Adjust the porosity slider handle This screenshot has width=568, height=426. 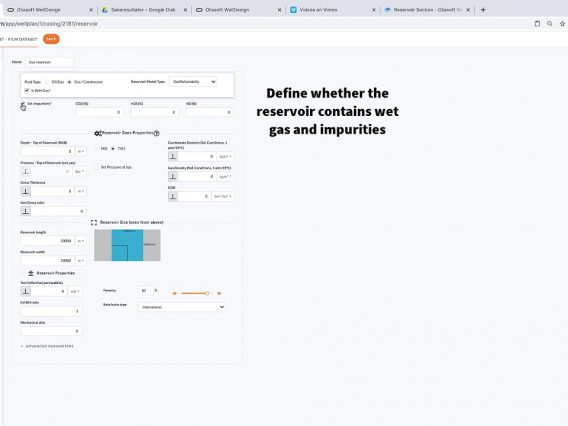(207, 293)
